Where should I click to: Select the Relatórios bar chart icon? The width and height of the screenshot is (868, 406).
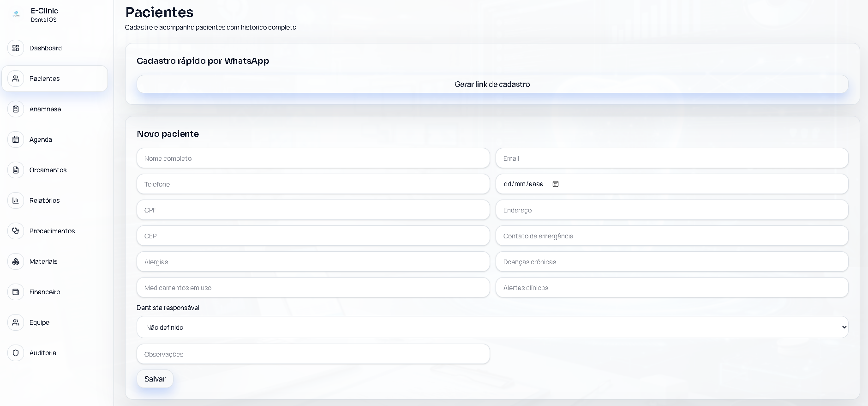16,200
